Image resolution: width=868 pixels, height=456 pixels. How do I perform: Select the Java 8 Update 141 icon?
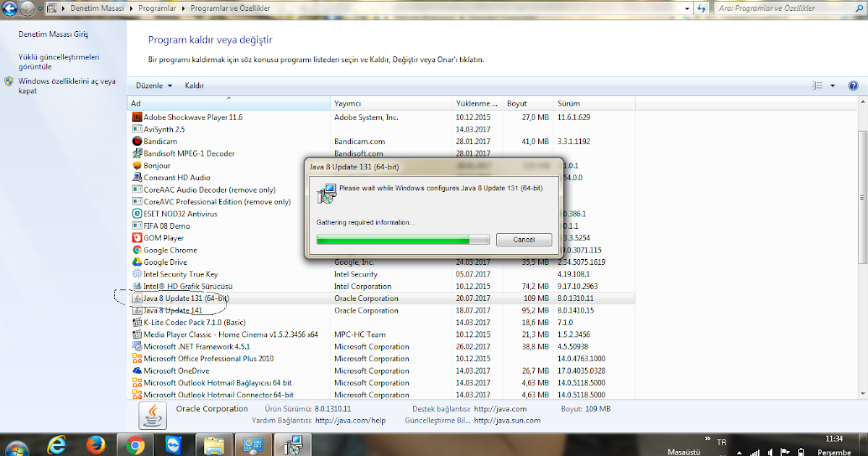click(137, 311)
